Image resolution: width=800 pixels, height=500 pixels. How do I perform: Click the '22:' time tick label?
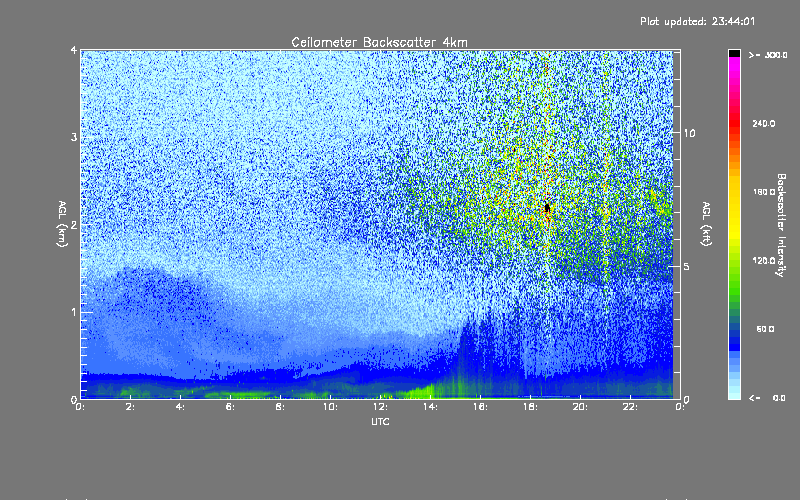click(x=630, y=407)
